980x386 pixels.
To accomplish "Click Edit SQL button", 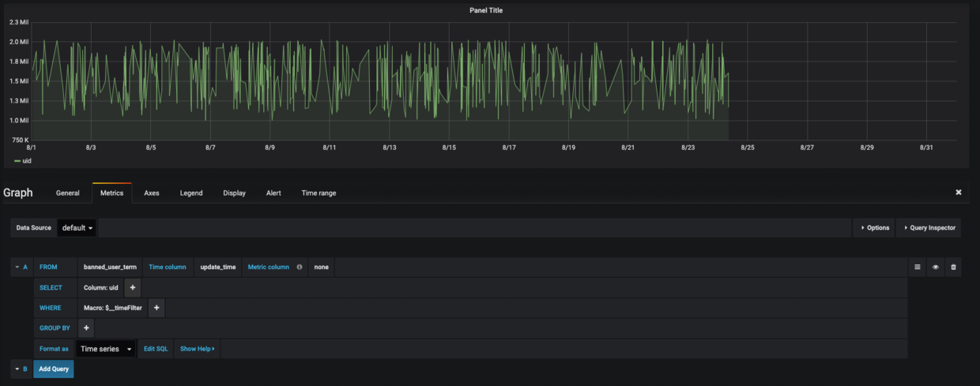I will [x=156, y=348].
